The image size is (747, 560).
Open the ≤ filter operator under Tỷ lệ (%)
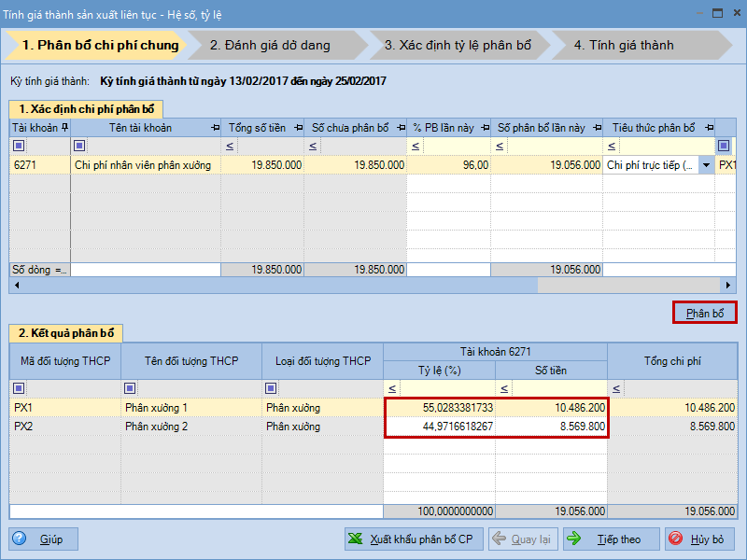(x=392, y=388)
